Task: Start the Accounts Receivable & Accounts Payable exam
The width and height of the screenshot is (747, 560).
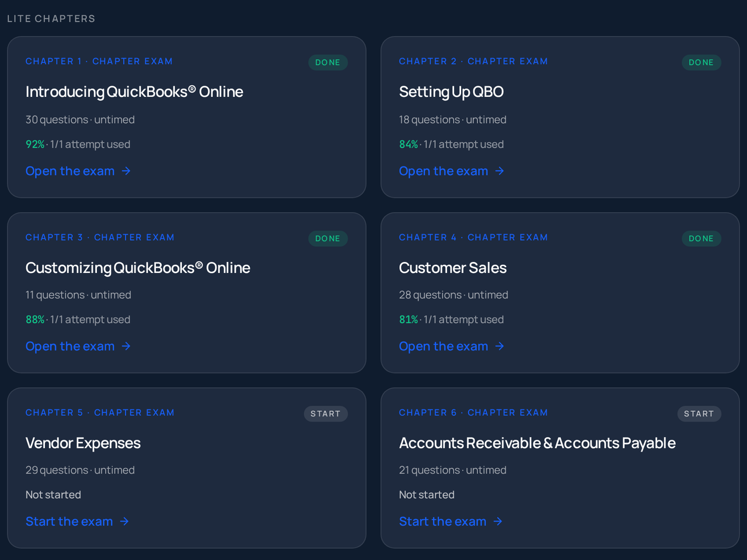Action: [x=451, y=521]
